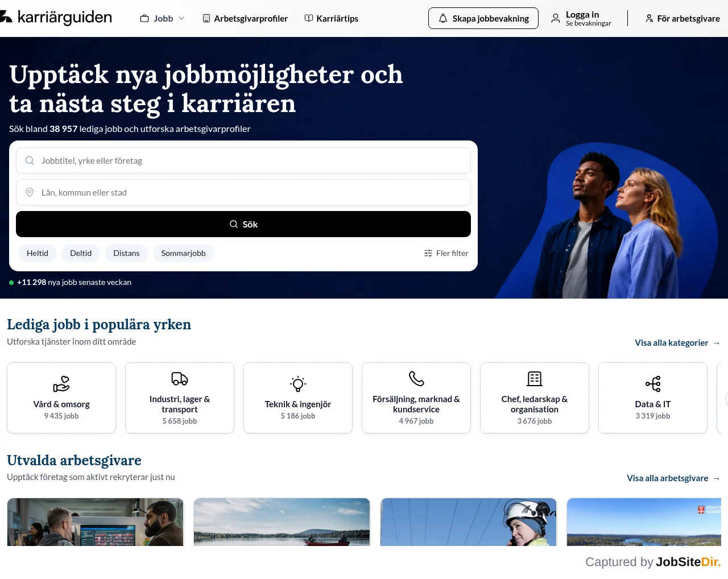Open the employer card with helmeted worker photo
The width and height of the screenshot is (728, 579).
[x=469, y=522]
